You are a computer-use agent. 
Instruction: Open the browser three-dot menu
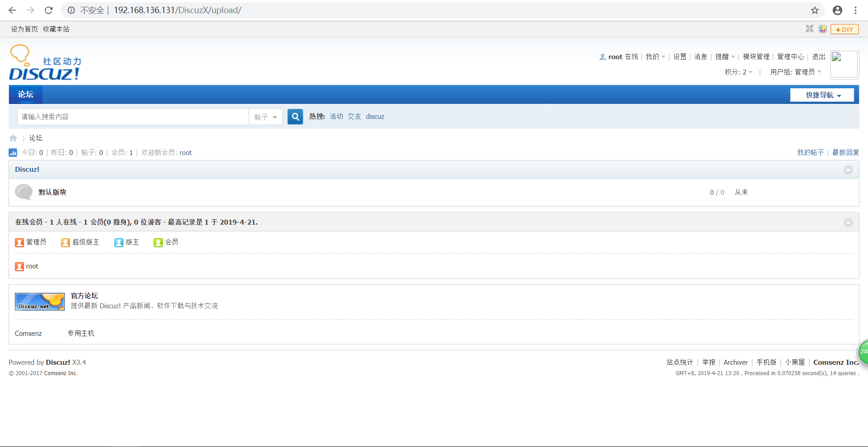(x=855, y=10)
